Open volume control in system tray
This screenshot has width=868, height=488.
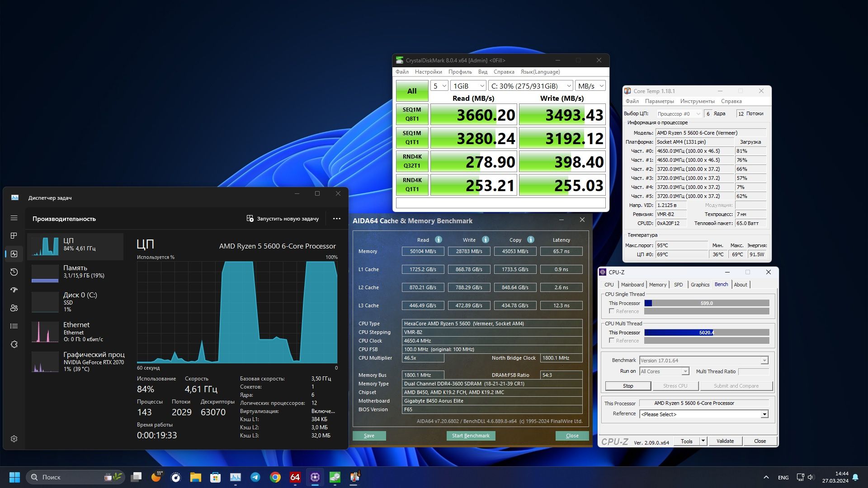(x=811, y=477)
